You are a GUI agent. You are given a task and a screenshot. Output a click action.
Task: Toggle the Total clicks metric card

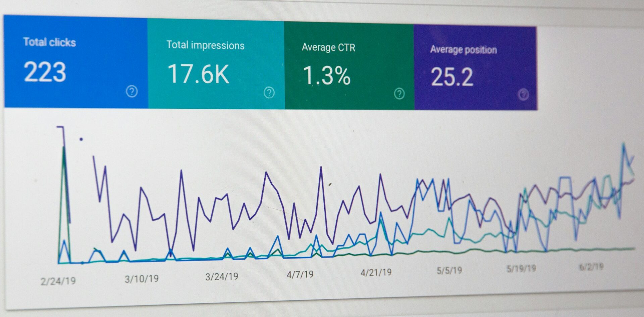point(76,62)
